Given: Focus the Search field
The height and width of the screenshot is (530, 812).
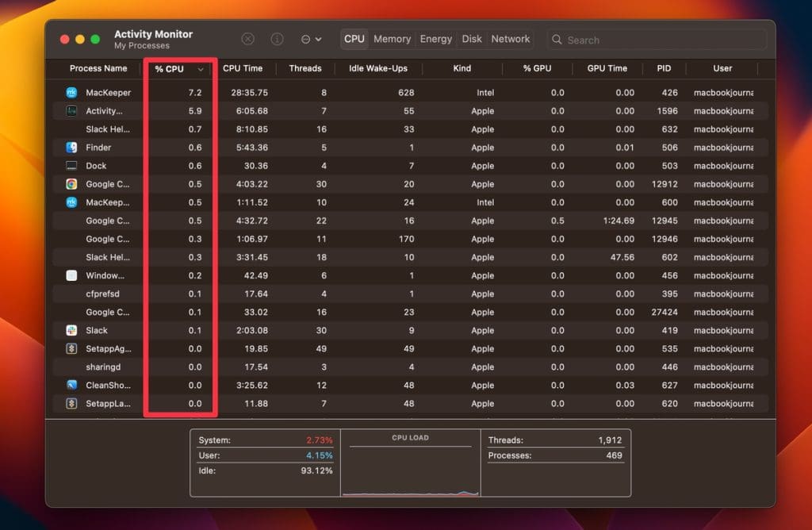Looking at the screenshot, I should (x=657, y=40).
